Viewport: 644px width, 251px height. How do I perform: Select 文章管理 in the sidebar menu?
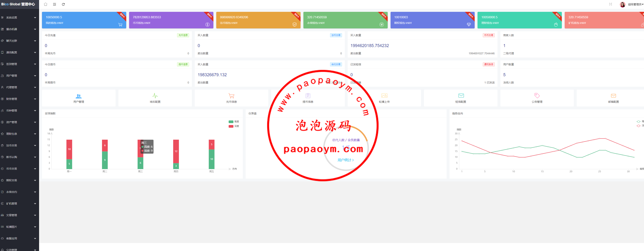[x=19, y=215]
